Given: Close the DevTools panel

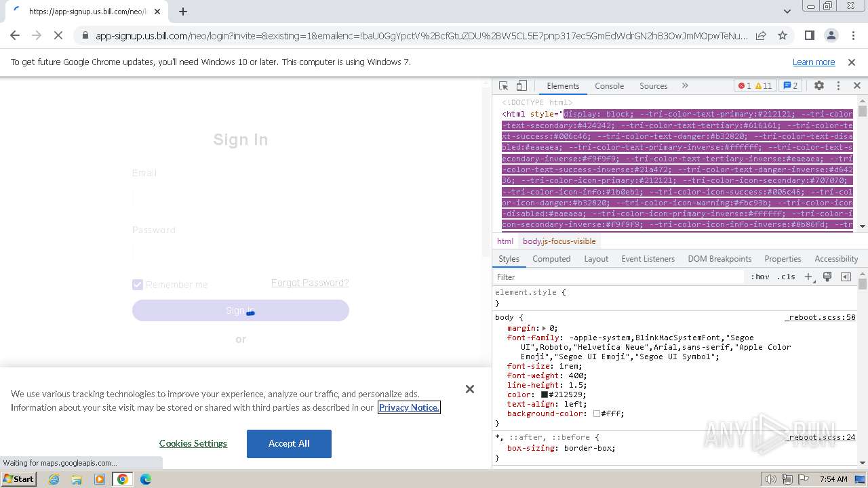Looking at the screenshot, I should point(856,86).
